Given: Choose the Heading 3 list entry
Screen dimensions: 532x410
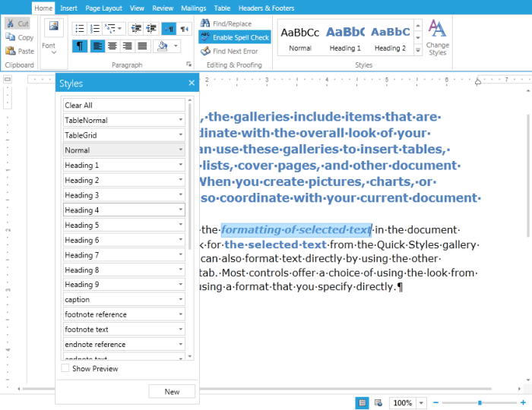Looking at the screenshot, I should [124, 195].
